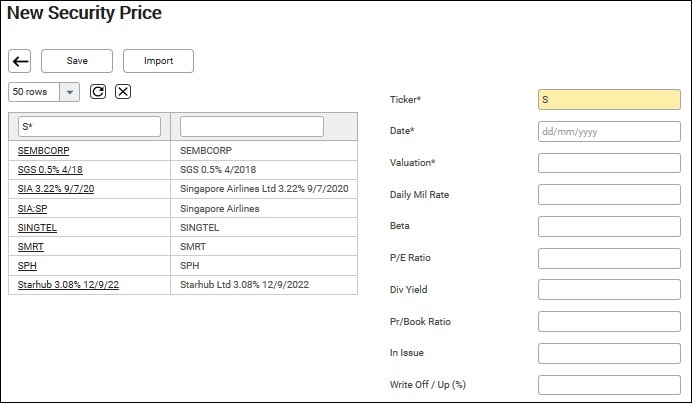The height and width of the screenshot is (405, 692).
Task: Click the Save button
Action: click(x=77, y=61)
